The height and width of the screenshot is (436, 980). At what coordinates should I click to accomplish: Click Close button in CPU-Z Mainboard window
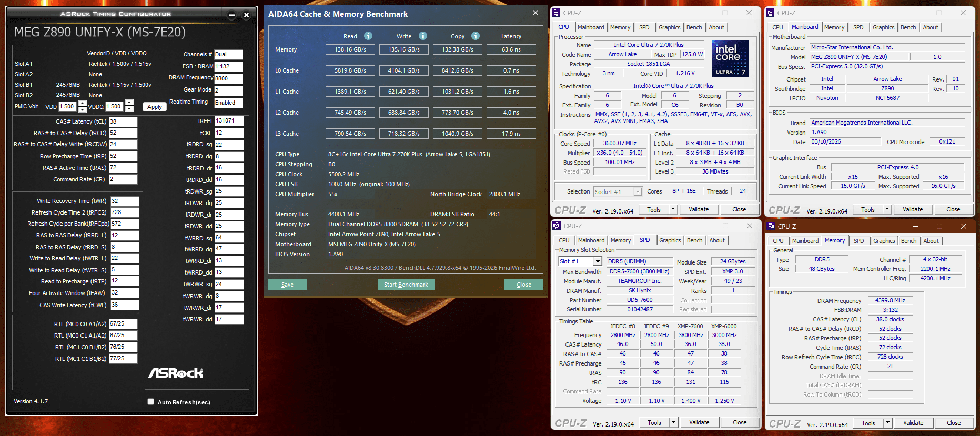pos(953,209)
